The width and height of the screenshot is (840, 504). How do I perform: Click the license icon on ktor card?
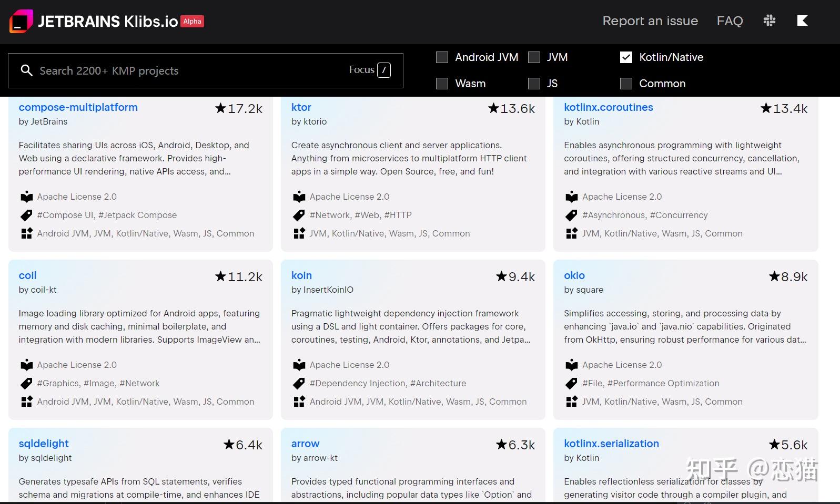click(299, 197)
